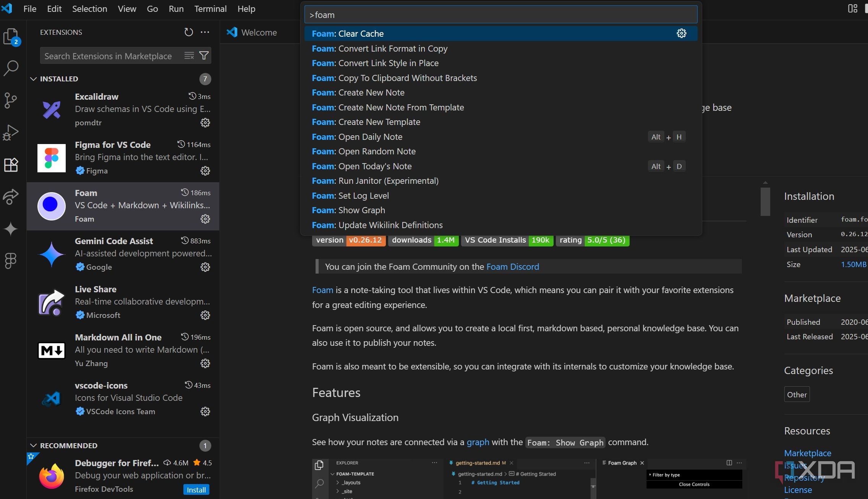Open manage gear for vscode-icons extension
868x499 pixels.
click(205, 412)
